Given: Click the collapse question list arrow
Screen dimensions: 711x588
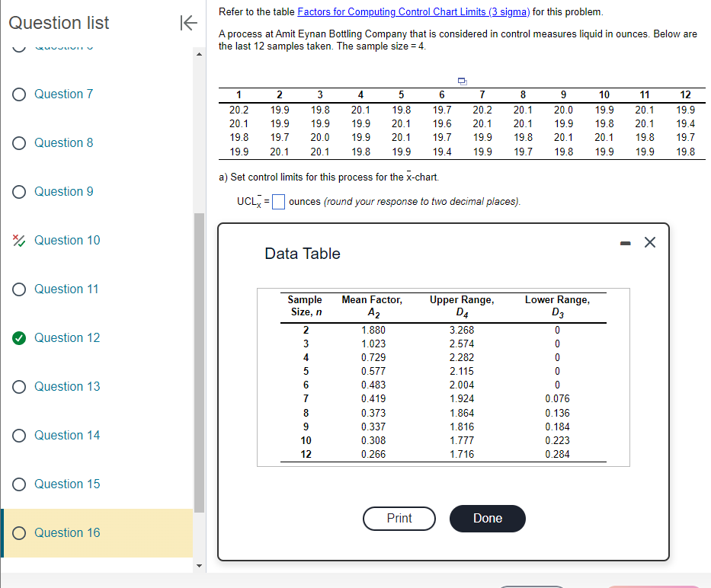Looking at the screenshot, I should click(188, 23).
